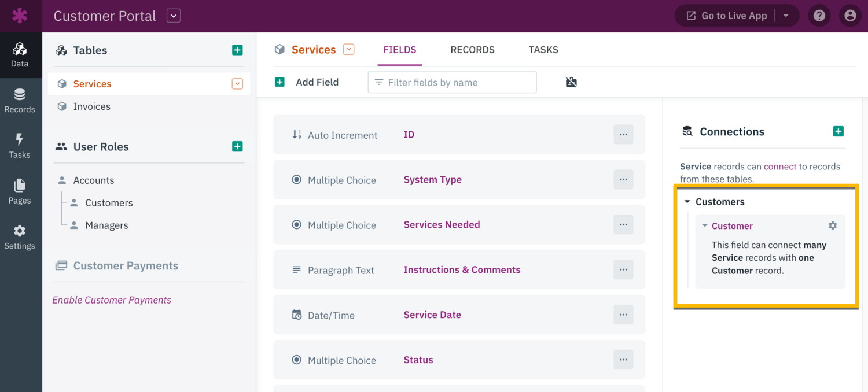Screen dimensions: 868x392
Task: Open the Settings gear in sidebar
Action: pyautogui.click(x=20, y=237)
